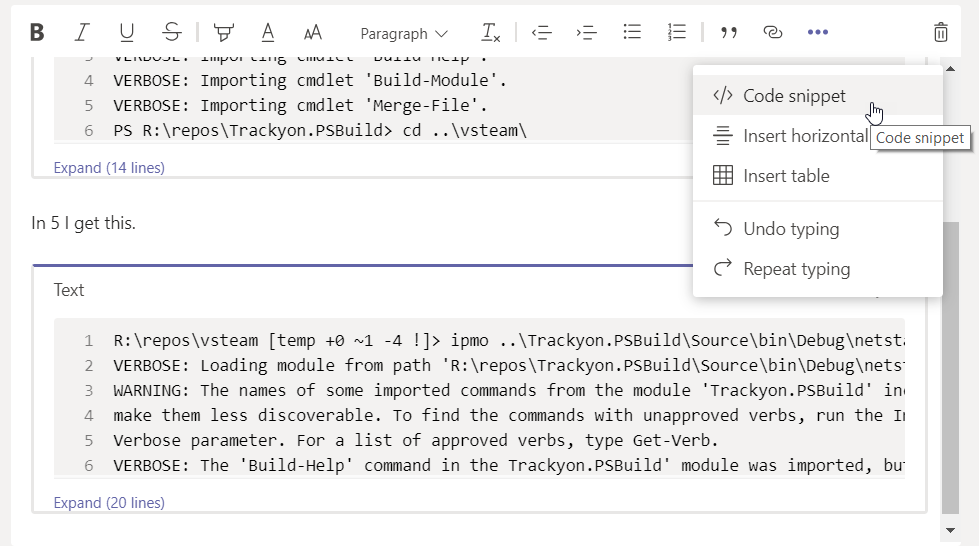Open text highlight color tool

tap(224, 32)
